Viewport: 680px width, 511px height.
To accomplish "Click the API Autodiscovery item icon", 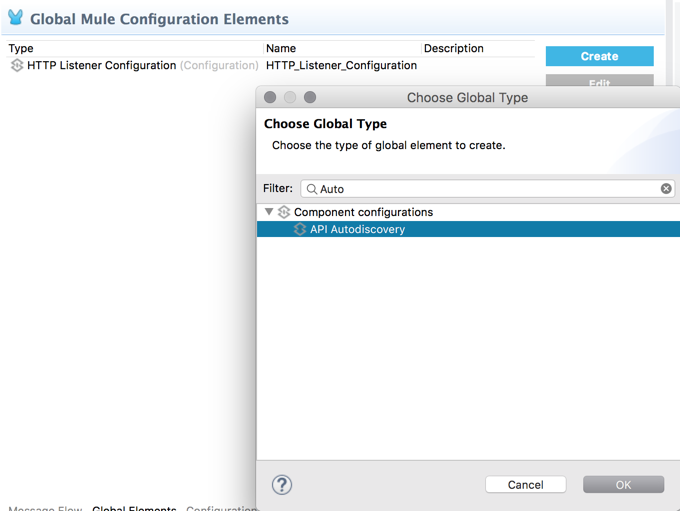I will tap(300, 230).
